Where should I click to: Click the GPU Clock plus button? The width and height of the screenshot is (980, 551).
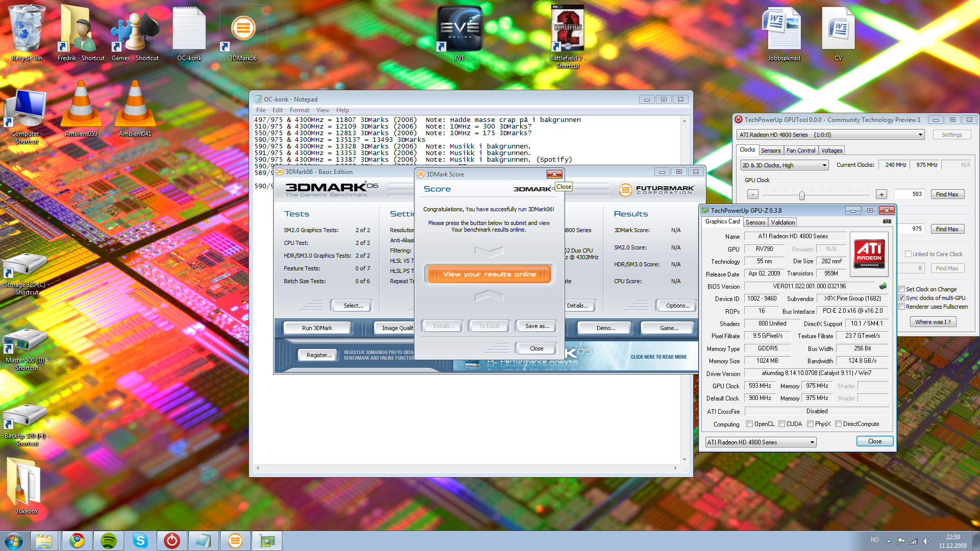pyautogui.click(x=881, y=194)
